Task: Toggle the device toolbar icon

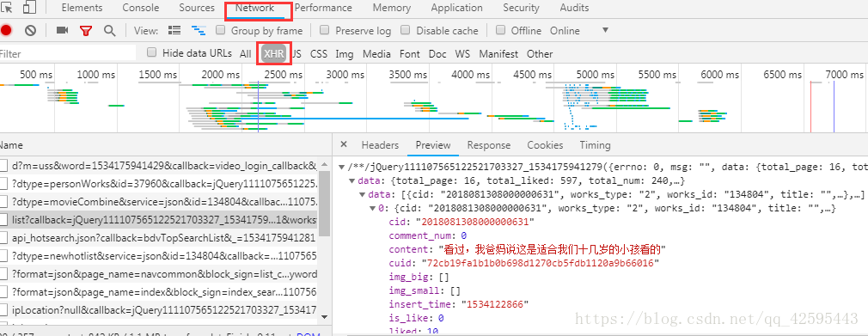Action: [29, 7]
